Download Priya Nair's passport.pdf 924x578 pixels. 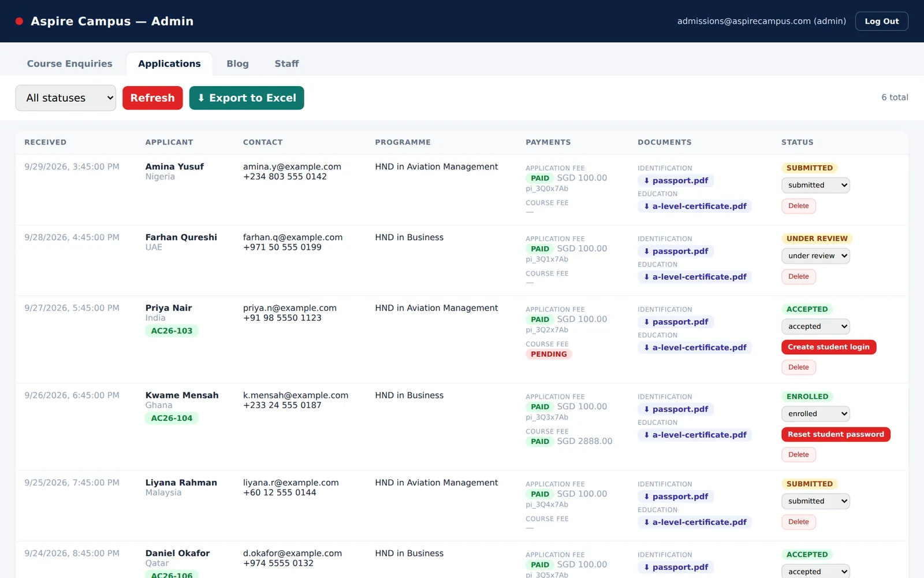676,321
